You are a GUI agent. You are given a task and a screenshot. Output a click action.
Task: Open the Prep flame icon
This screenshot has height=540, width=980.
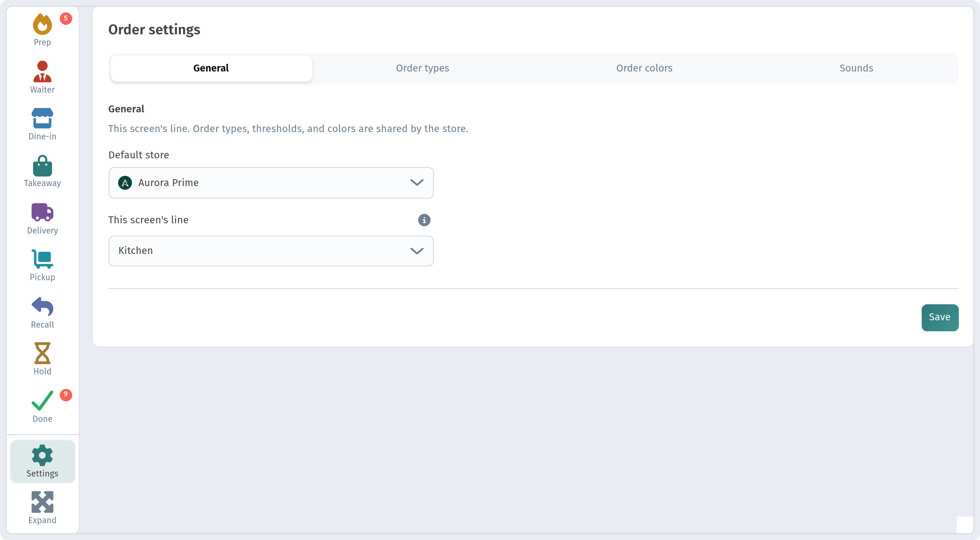click(x=42, y=25)
